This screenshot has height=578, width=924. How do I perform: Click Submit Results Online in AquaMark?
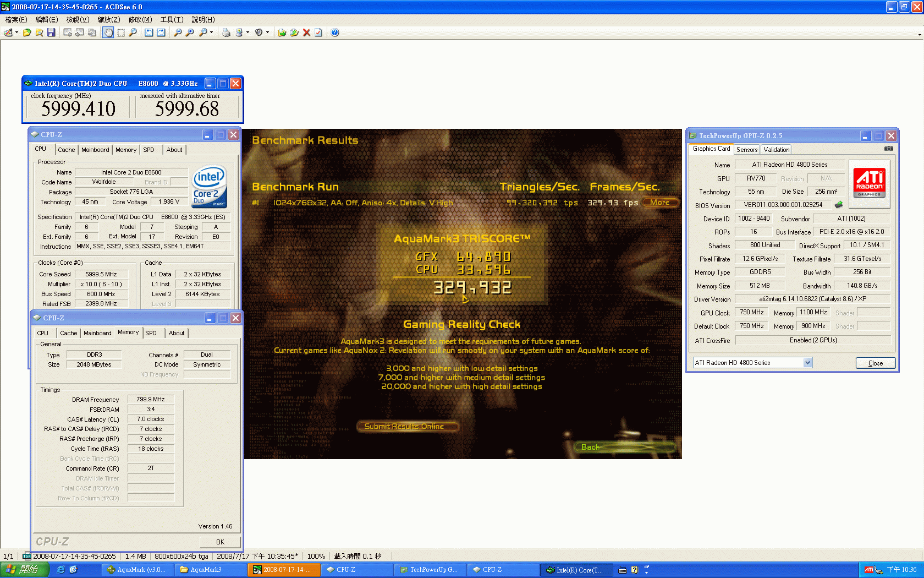pos(404,426)
